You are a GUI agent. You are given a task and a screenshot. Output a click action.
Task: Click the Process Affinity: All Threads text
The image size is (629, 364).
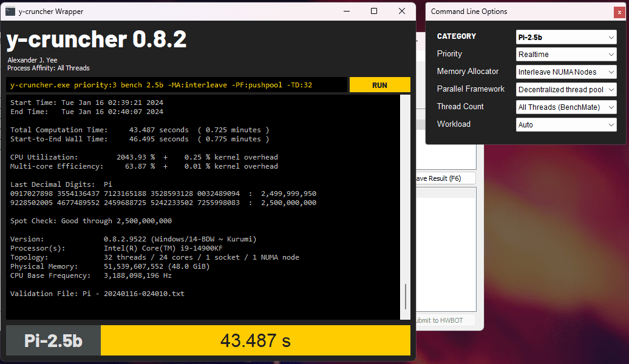pos(49,68)
